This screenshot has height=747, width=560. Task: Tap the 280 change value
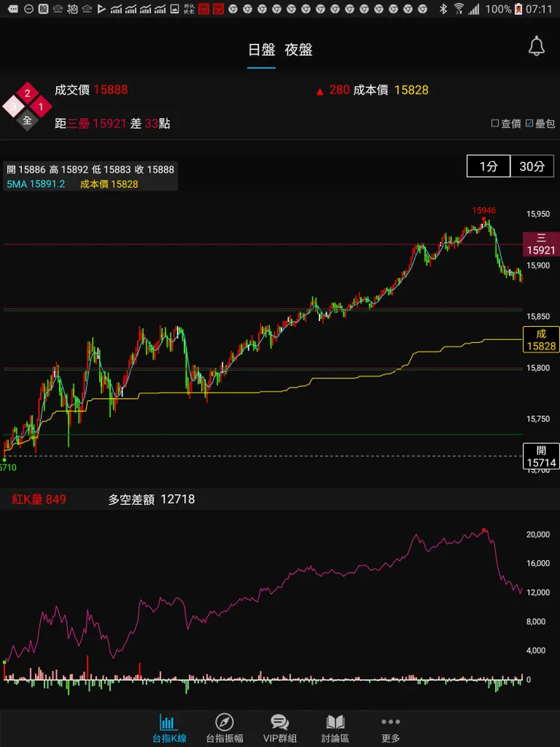pyautogui.click(x=340, y=90)
